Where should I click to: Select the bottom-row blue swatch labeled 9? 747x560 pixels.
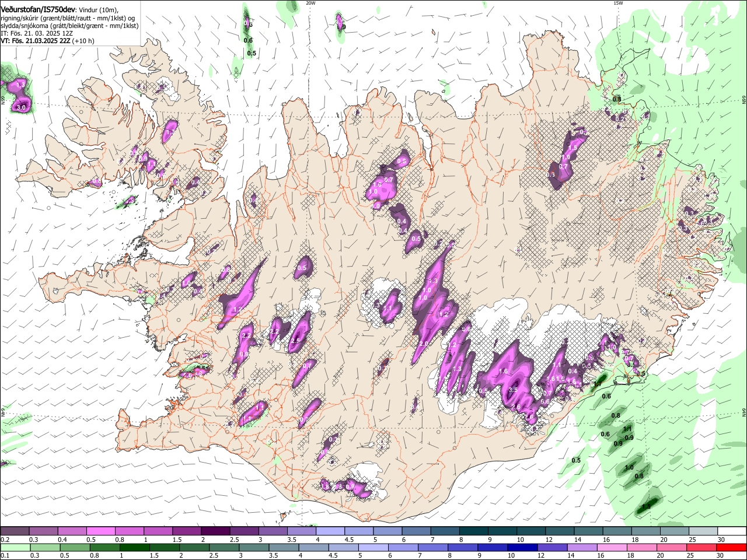[x=491, y=547]
